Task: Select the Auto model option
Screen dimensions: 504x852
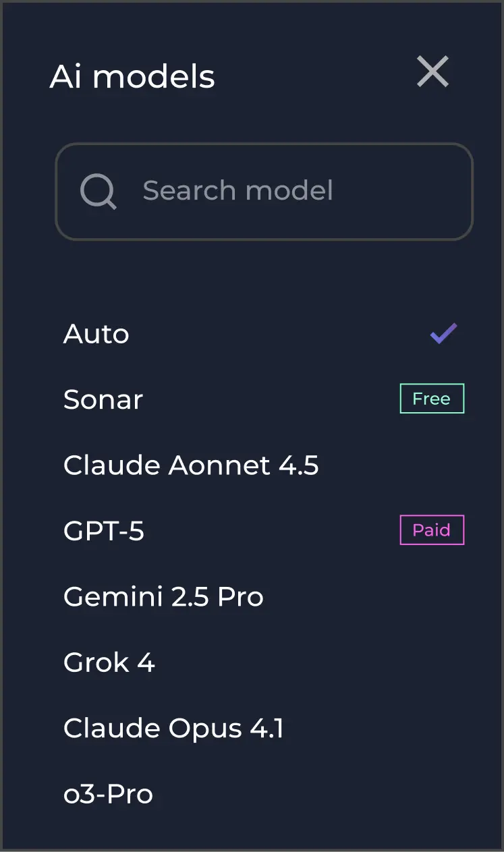Action: pyautogui.click(x=96, y=335)
